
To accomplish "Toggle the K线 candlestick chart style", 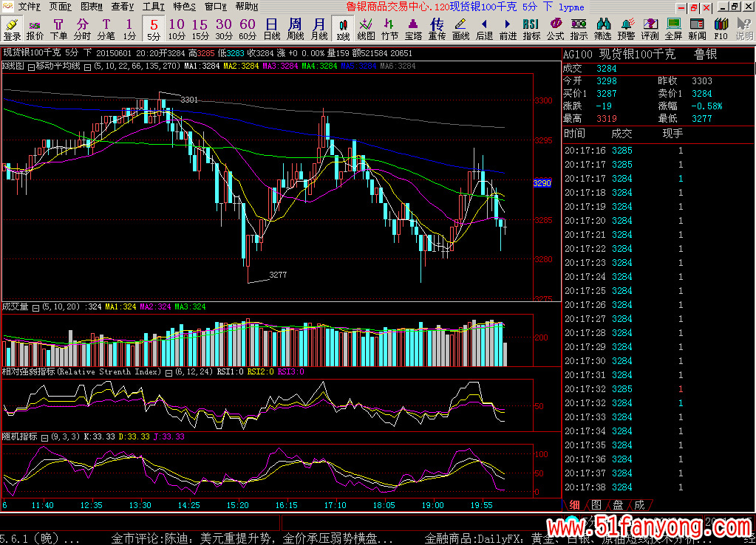I will tap(343, 29).
